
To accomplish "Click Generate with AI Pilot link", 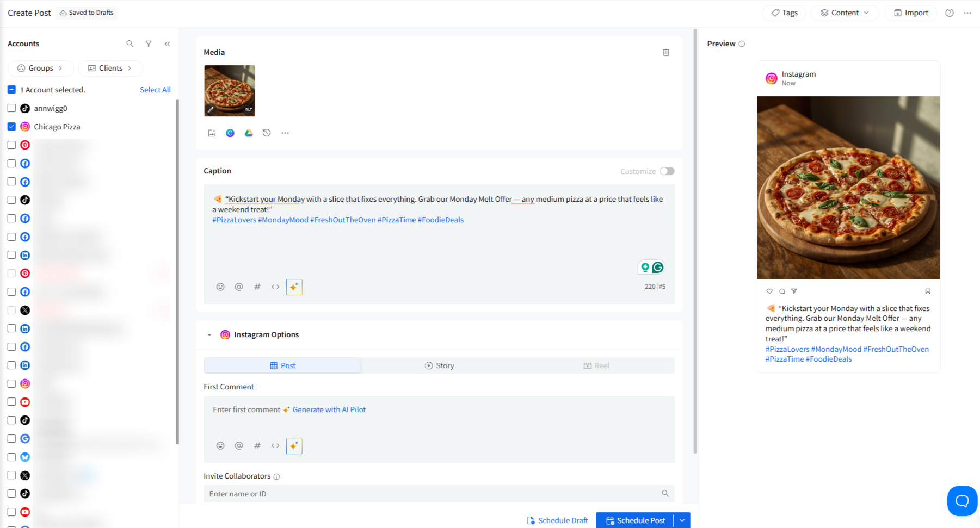I will click(329, 409).
